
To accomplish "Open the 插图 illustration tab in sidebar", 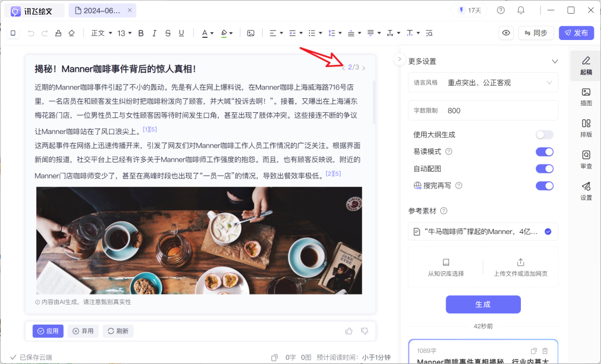I will [x=586, y=97].
